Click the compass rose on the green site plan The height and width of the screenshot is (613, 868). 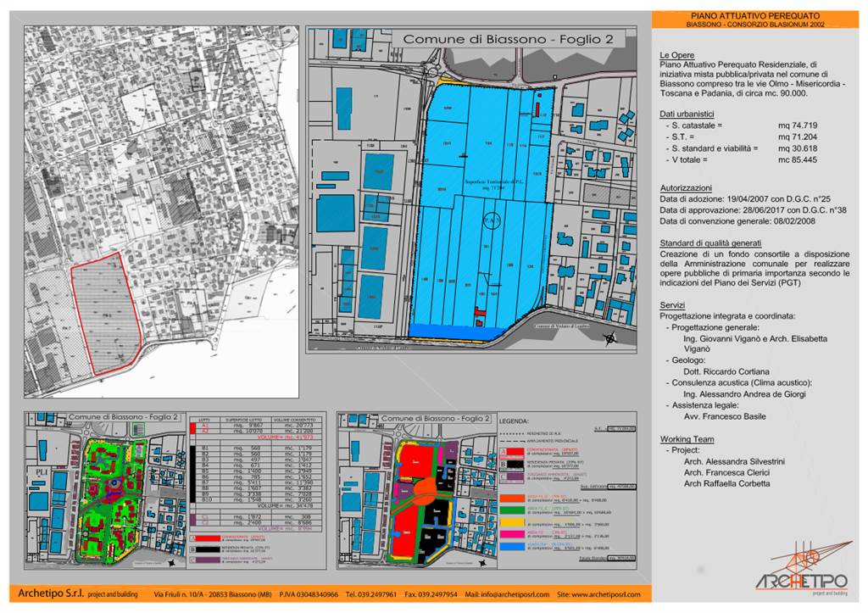[172, 563]
